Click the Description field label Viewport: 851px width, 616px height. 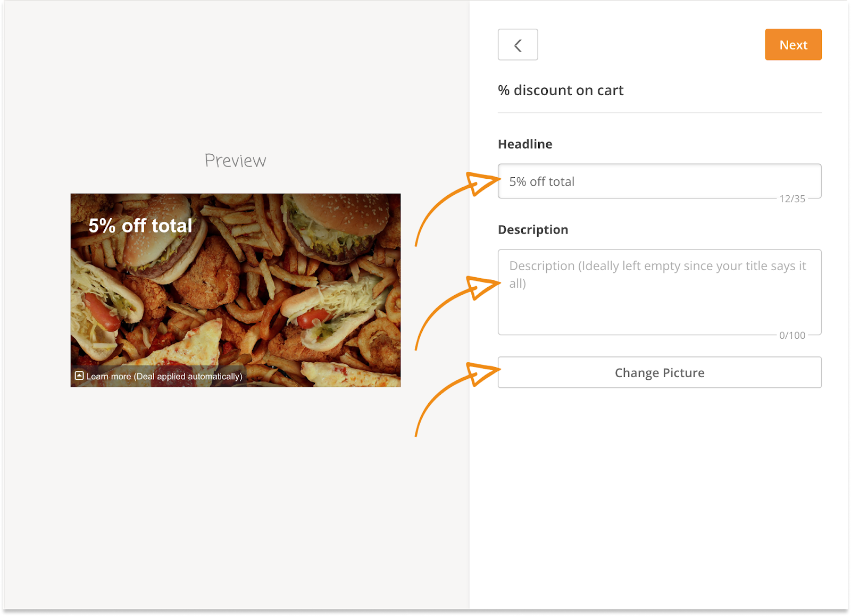pos(533,230)
